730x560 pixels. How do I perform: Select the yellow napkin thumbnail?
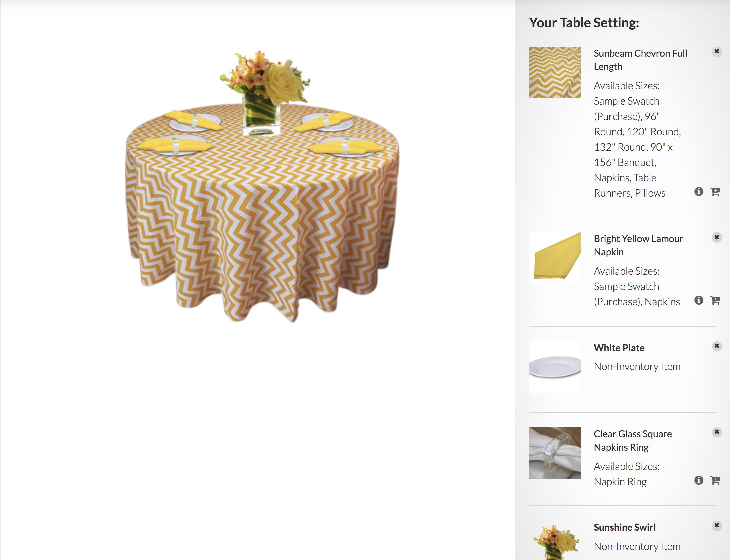point(555,258)
